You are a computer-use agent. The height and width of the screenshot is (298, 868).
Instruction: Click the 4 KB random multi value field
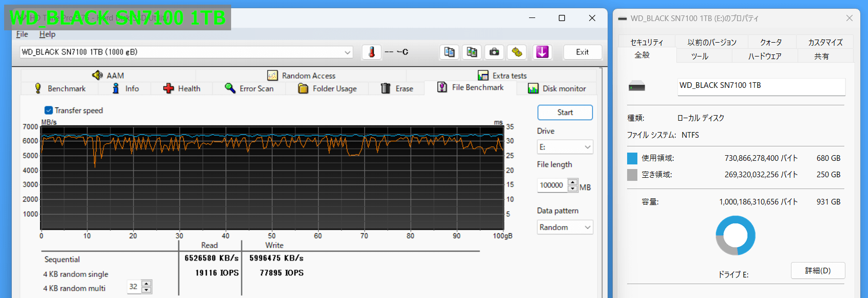[134, 287]
